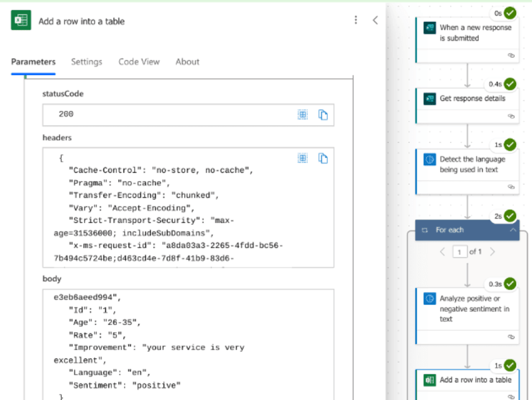This screenshot has width=532, height=400.
Task: Copy the statusCode value with the copy icon
Action: [323, 114]
